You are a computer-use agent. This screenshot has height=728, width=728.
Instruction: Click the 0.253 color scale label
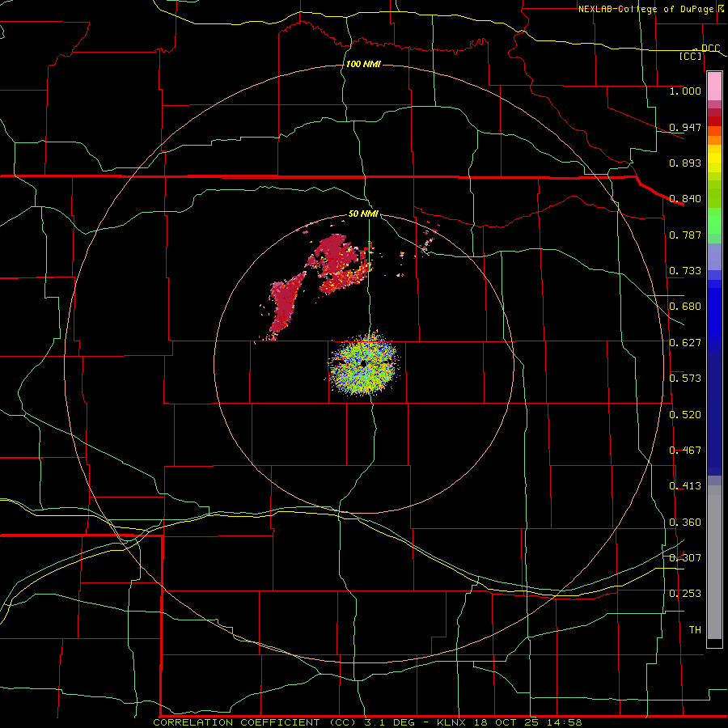coord(685,594)
